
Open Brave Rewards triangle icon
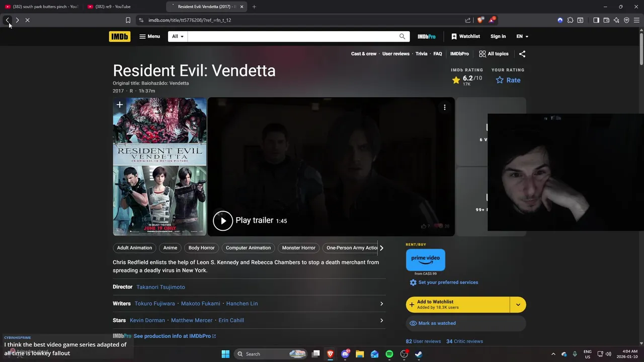(x=493, y=20)
